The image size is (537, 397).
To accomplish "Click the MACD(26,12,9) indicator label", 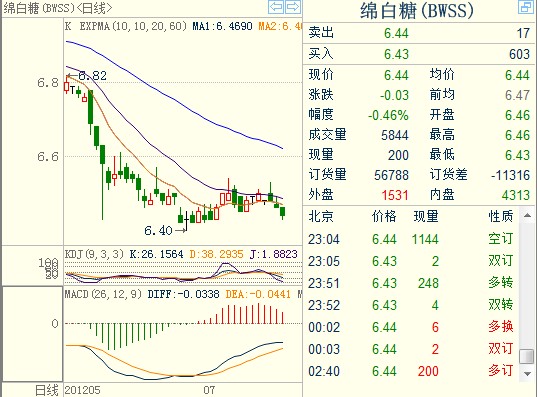I will pyautogui.click(x=103, y=294).
